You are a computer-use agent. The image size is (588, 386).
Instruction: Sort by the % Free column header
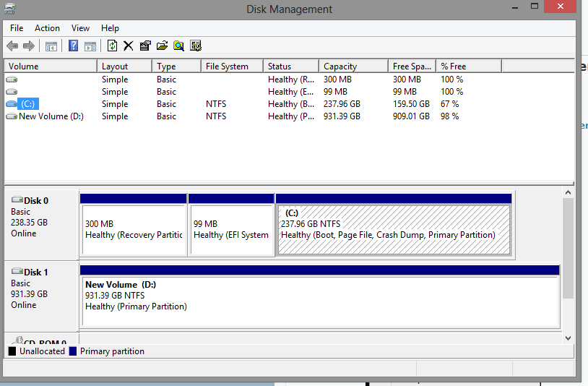(x=469, y=67)
